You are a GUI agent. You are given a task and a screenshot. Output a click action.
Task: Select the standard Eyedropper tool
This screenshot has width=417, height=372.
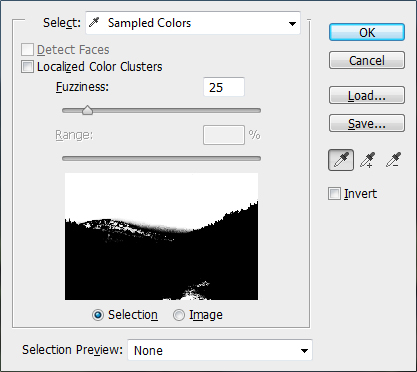click(x=341, y=160)
